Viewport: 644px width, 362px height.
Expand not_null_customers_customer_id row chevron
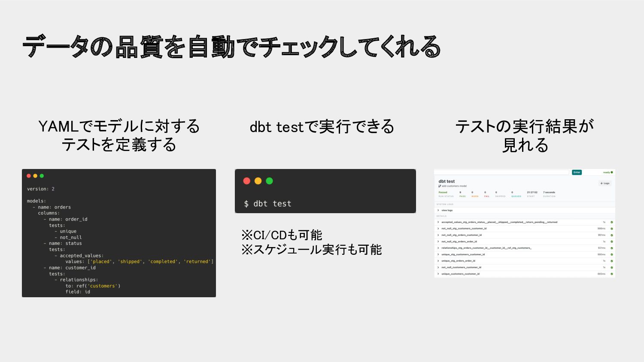click(438, 267)
